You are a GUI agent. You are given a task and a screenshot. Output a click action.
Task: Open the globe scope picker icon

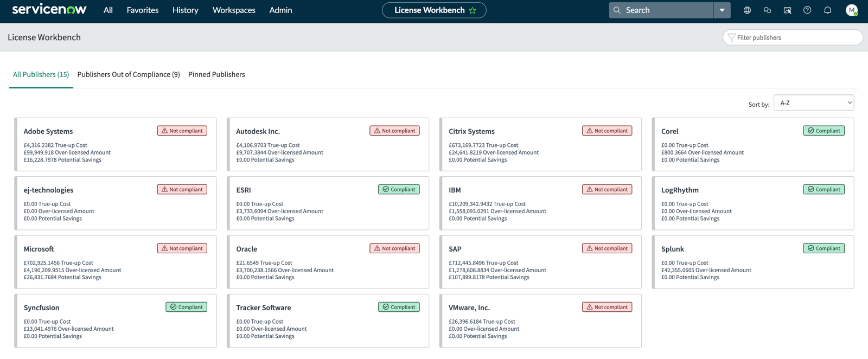[x=747, y=10]
